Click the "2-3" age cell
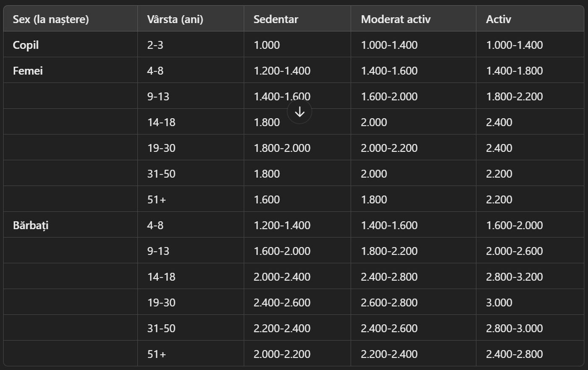 155,45
